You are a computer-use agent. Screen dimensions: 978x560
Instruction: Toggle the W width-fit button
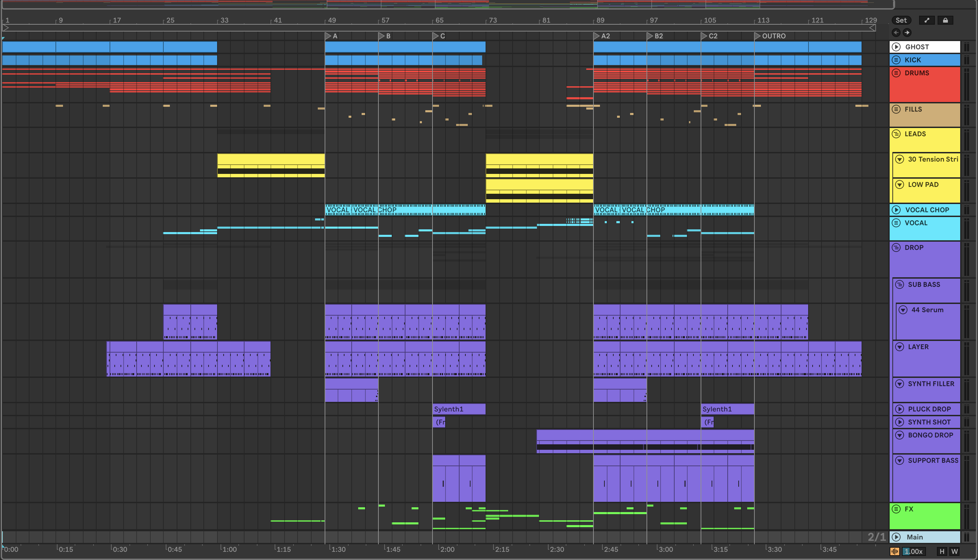click(x=954, y=551)
